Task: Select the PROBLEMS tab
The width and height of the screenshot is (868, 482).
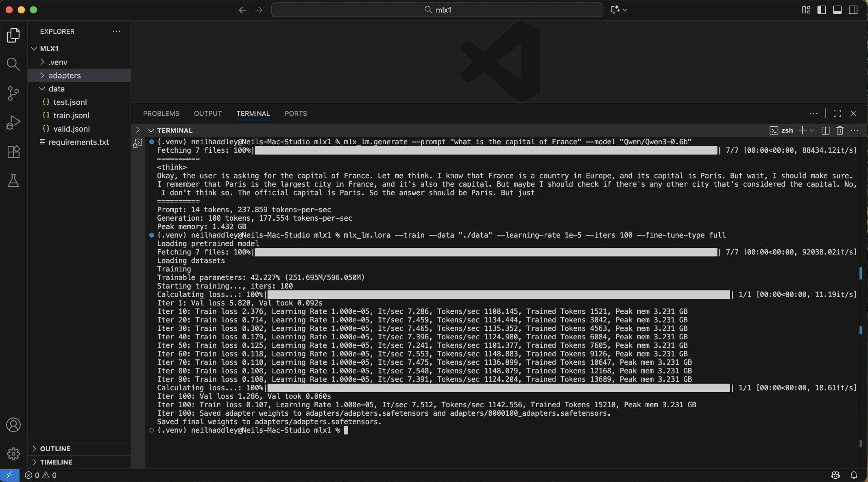Action: (161, 113)
